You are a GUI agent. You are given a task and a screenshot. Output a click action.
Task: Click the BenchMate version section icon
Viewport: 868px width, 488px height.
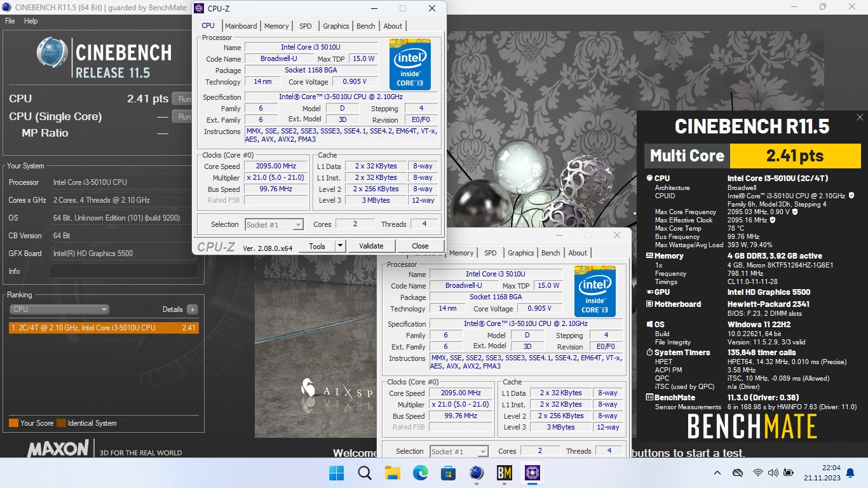click(x=649, y=398)
